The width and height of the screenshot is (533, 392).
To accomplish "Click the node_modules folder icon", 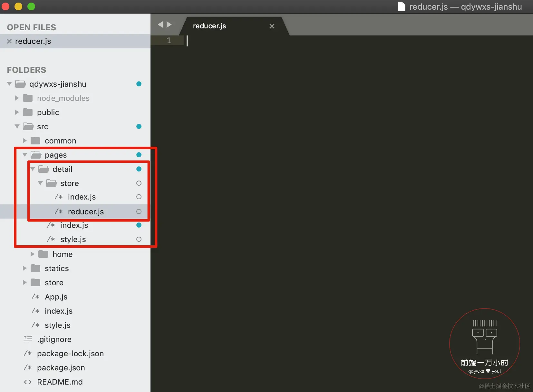I will (x=28, y=98).
